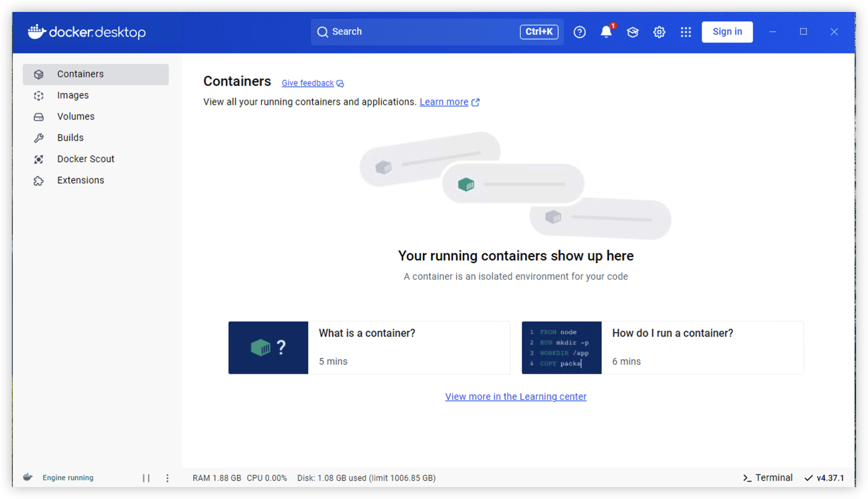Click the Sign in button
Image resolution: width=868 pixels, height=499 pixels.
[x=727, y=32]
